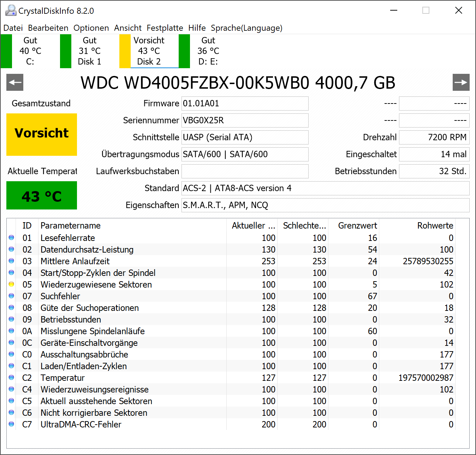Viewport: 476px width, 455px height.
Task: Open the Datei menu
Action: tap(13, 28)
